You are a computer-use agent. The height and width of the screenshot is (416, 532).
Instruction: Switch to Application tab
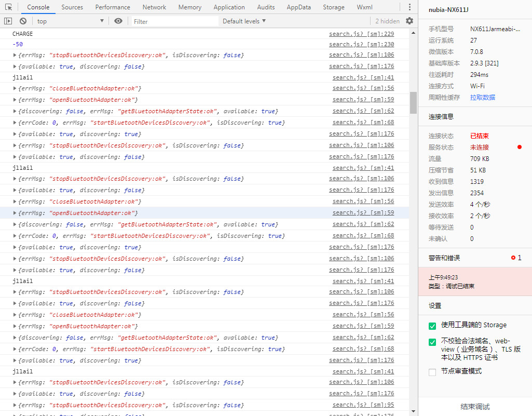tap(229, 7)
